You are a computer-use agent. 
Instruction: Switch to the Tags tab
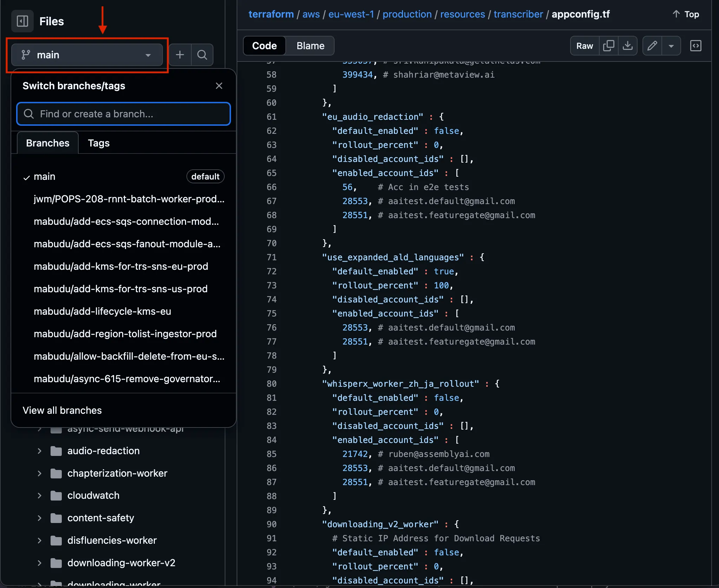[x=99, y=143]
